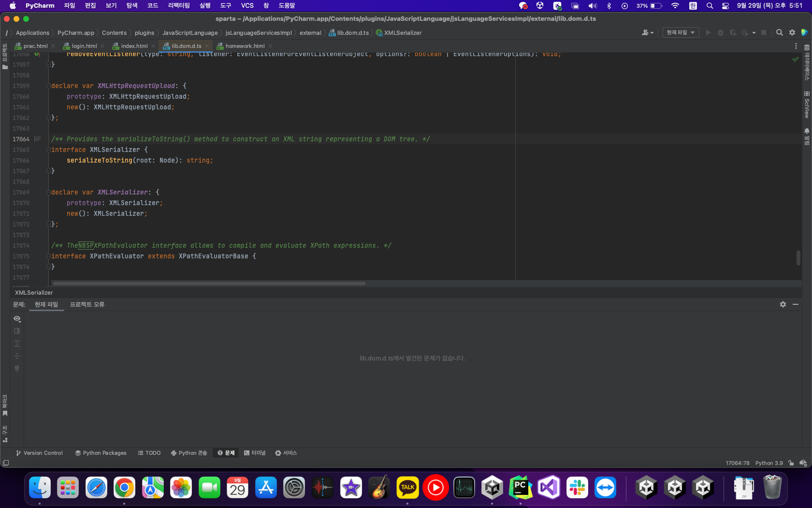Open the 리팩터링 menu in menu bar
Screen dimensions: 812x508
click(x=178, y=5)
